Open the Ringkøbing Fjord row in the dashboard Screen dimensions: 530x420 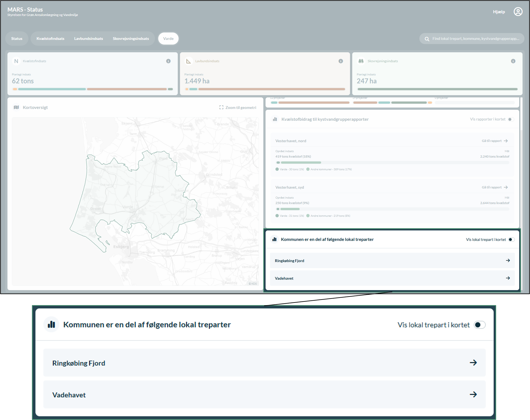392,261
